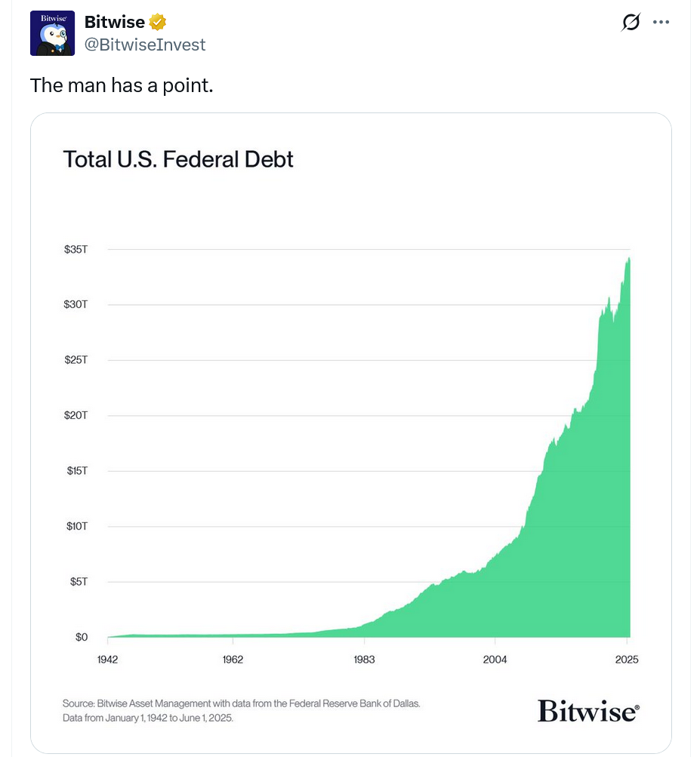Click the 2025 x-axis label

(x=626, y=659)
